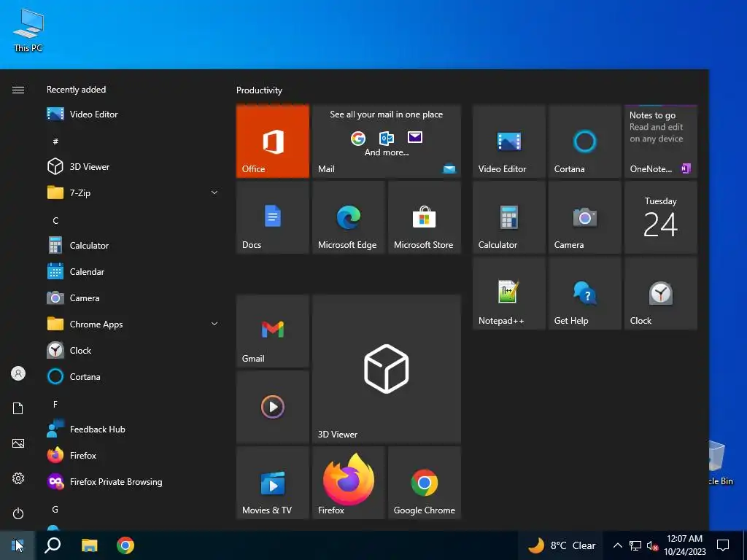Click the muted volume icon in tray
Viewport: 747px width, 560px height.
tap(652, 545)
